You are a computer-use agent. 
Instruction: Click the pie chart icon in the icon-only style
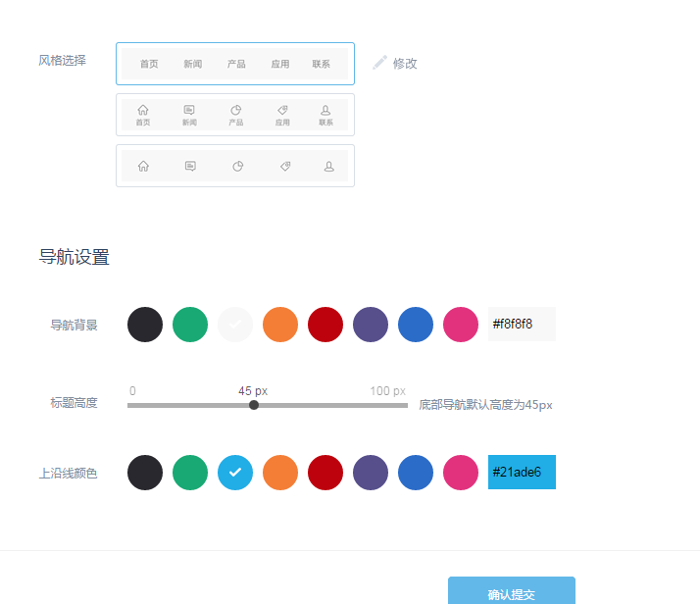coord(237,167)
